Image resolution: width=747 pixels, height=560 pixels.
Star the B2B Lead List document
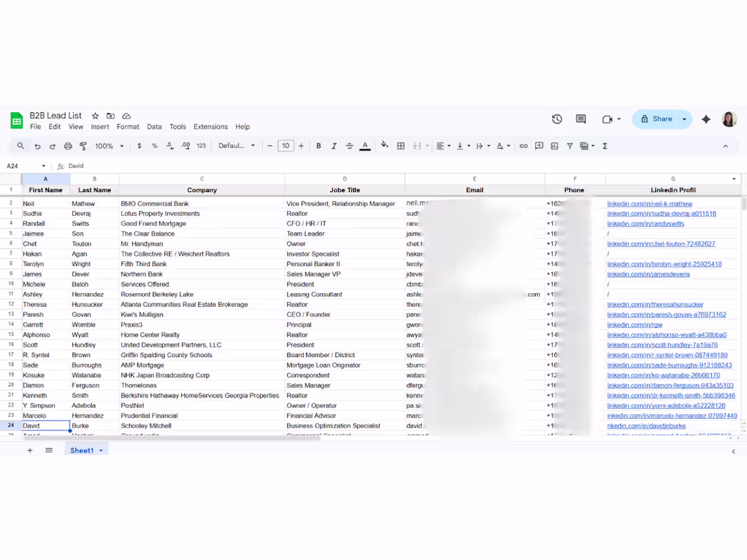[95, 115]
